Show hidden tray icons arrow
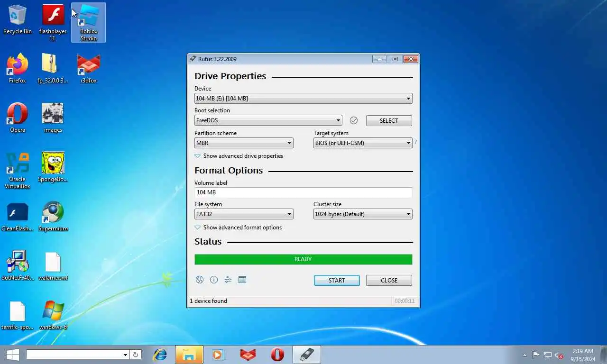 pyautogui.click(x=524, y=355)
